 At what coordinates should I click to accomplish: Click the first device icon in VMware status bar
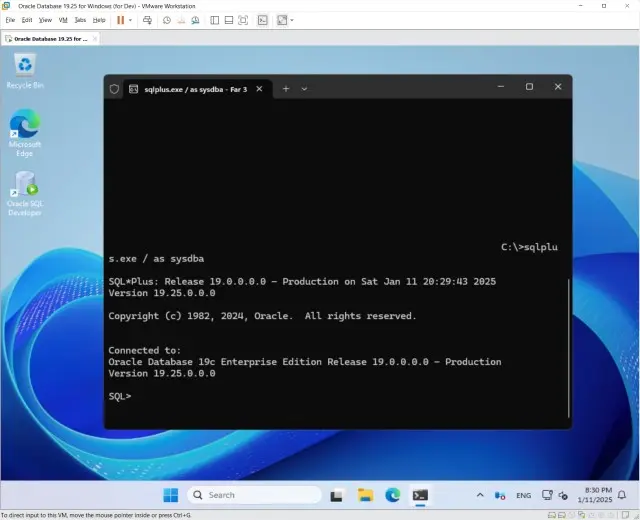click(x=552, y=515)
